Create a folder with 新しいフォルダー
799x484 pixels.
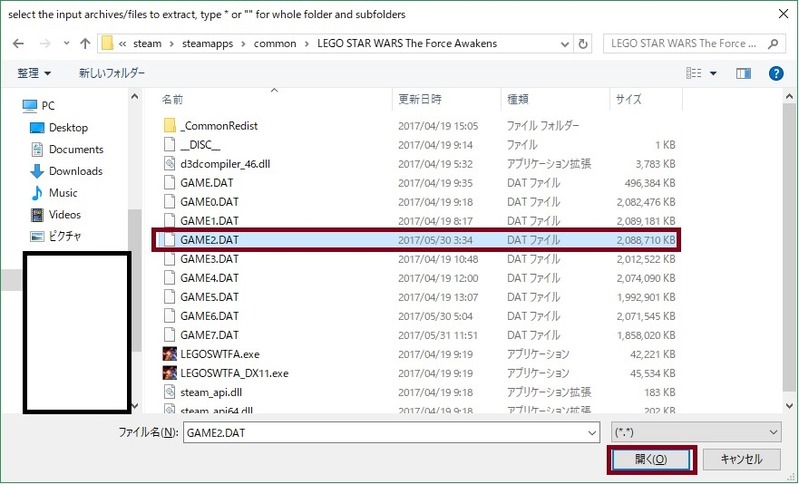112,73
